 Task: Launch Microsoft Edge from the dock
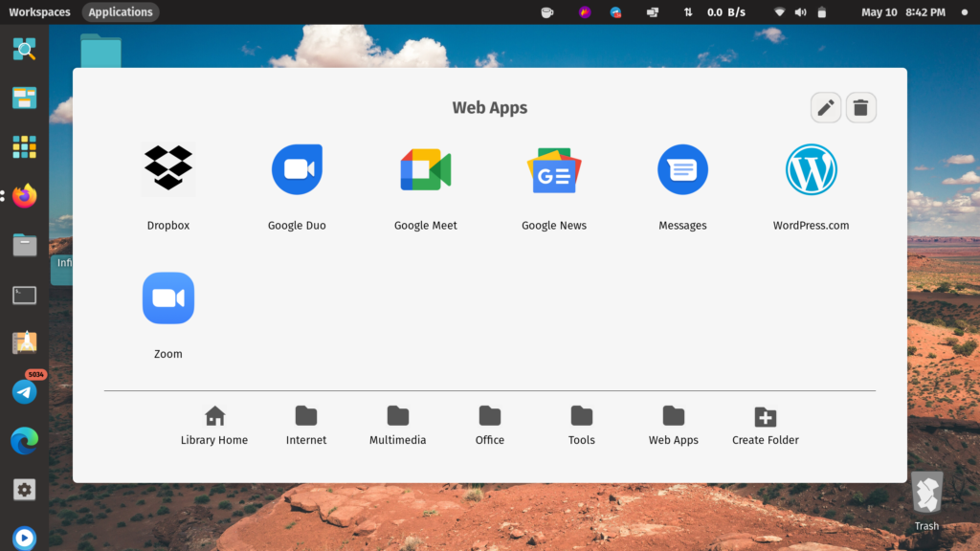click(24, 441)
